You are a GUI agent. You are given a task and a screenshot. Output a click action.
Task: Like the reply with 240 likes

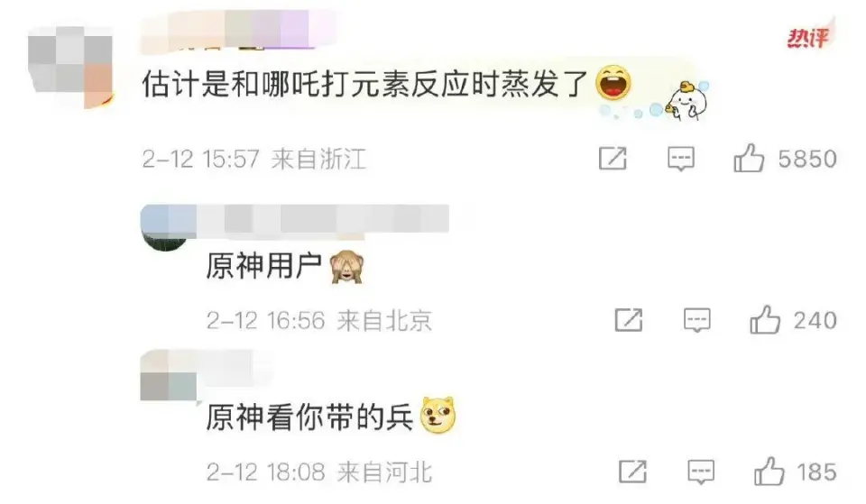tap(765, 320)
